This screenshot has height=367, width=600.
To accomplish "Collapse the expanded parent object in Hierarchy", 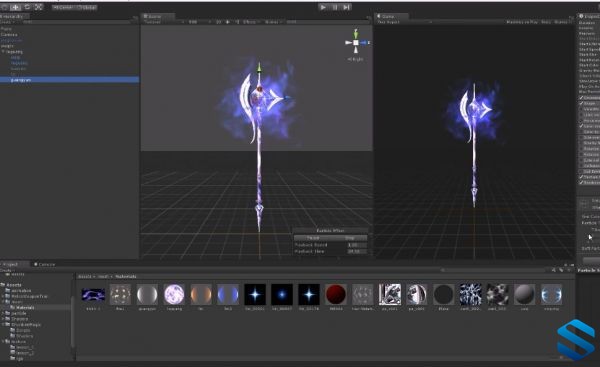I will coord(3,51).
